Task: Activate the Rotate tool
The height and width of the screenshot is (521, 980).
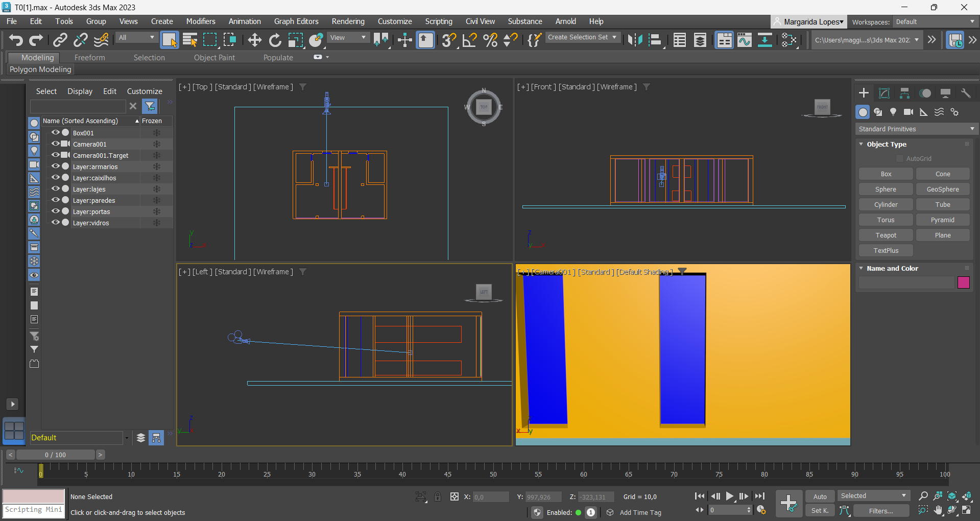Action: click(275, 40)
